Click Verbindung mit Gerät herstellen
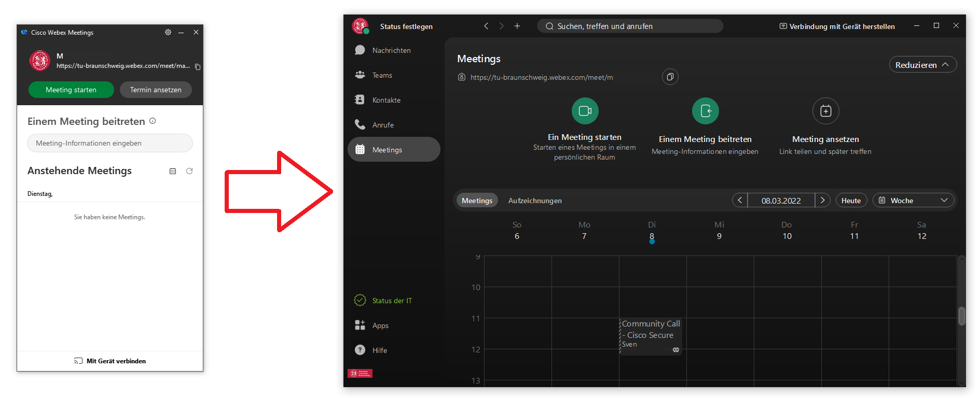 click(837, 26)
